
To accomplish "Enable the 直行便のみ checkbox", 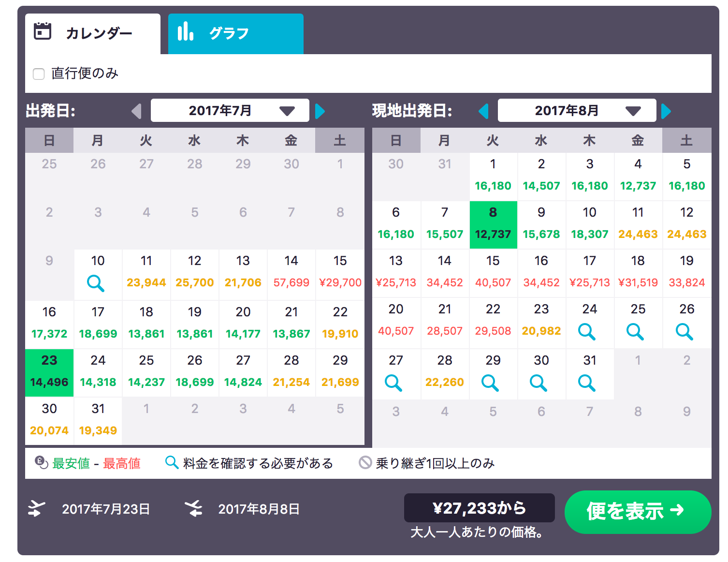I will [39, 74].
